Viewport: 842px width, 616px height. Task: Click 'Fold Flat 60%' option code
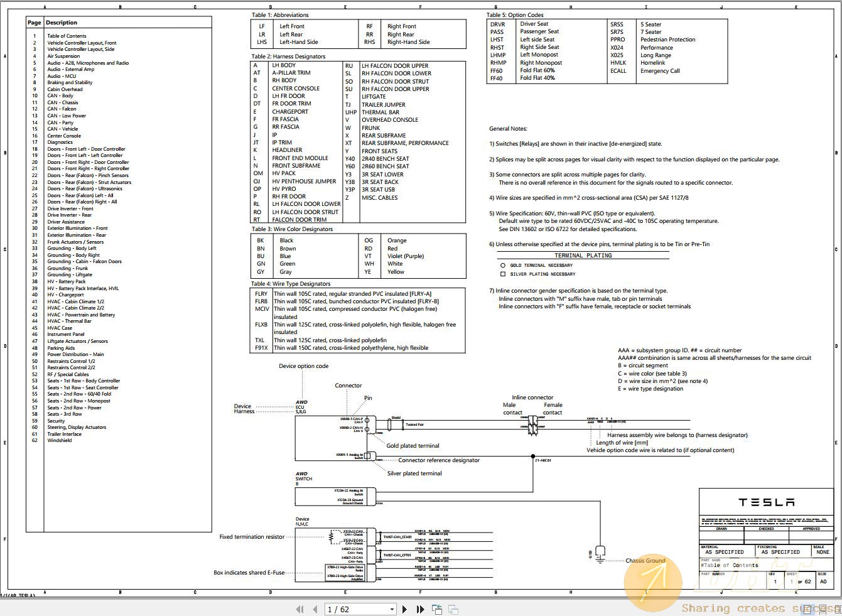point(537,70)
